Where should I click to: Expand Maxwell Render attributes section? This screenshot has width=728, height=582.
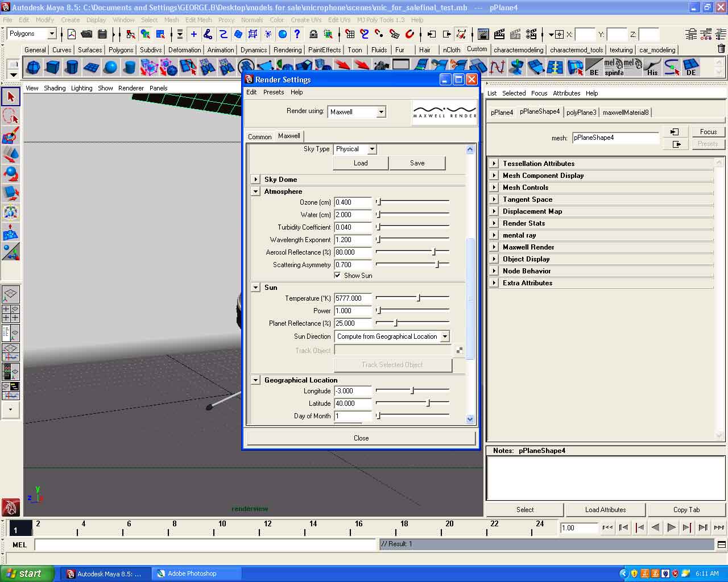click(494, 247)
